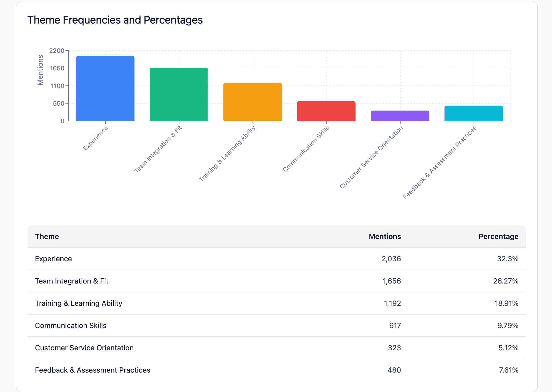The width and height of the screenshot is (552, 392).
Task: Click the 2,036 mentions cell
Action: click(391, 259)
